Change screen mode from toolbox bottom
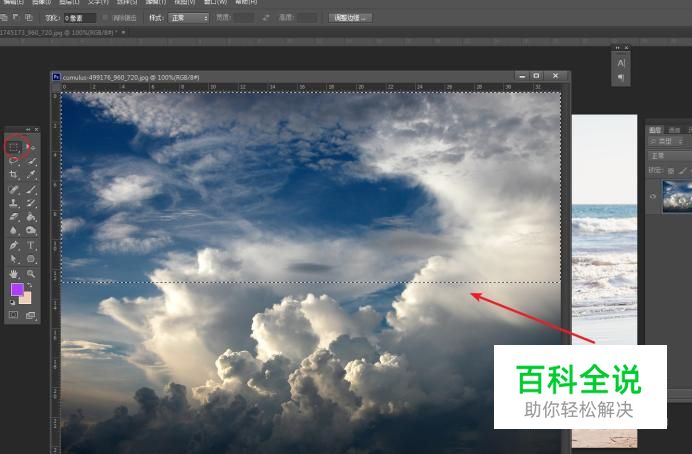 (x=31, y=315)
